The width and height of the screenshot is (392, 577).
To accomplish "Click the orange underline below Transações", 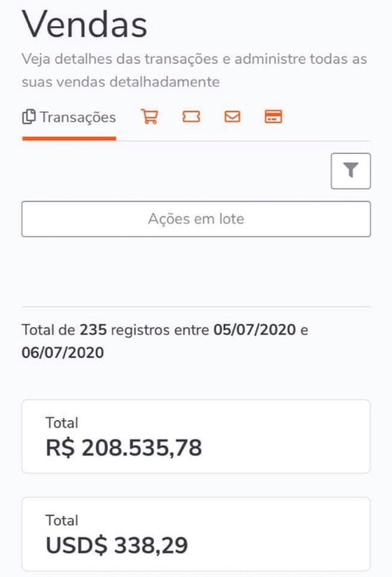I will [69, 138].
